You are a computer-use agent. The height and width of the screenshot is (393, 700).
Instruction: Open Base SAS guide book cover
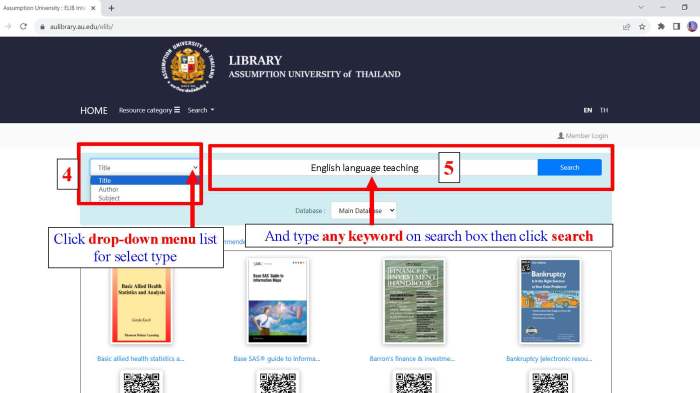278,301
